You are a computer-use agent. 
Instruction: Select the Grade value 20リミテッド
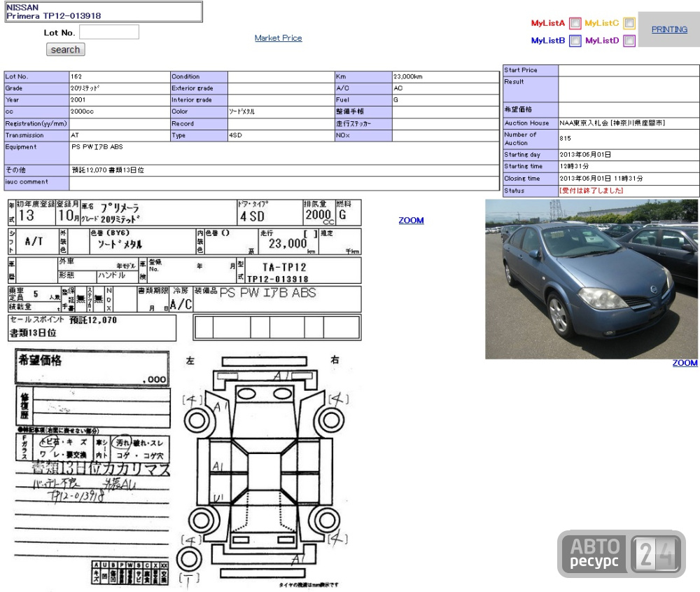(85, 88)
